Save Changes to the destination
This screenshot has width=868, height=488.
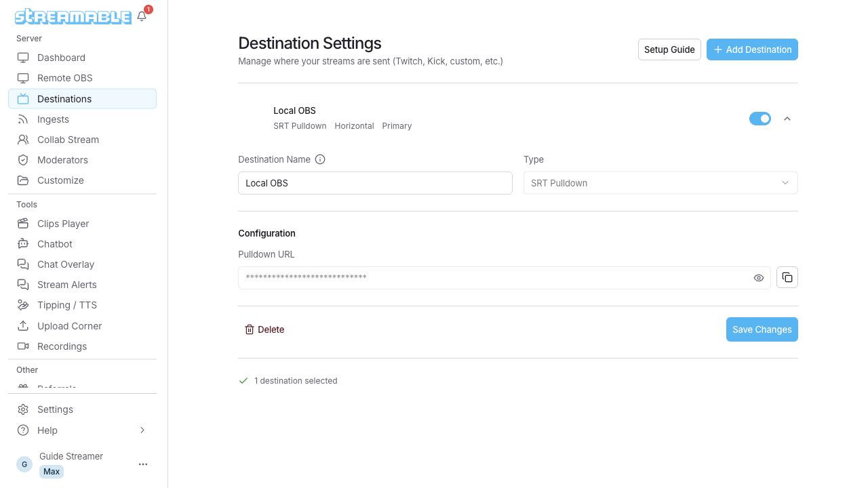(x=762, y=329)
